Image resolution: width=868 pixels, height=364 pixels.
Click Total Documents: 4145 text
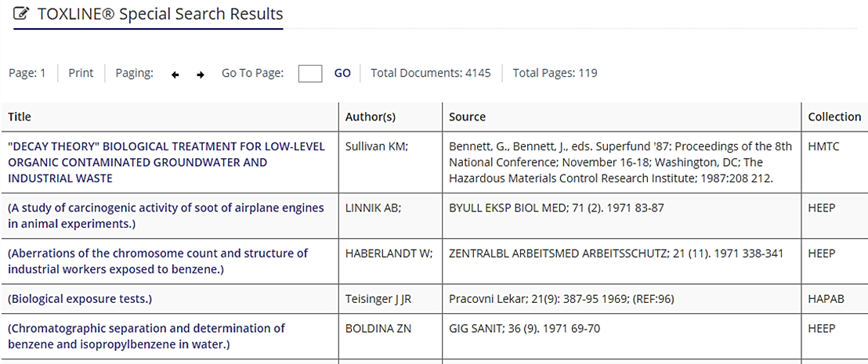click(431, 73)
